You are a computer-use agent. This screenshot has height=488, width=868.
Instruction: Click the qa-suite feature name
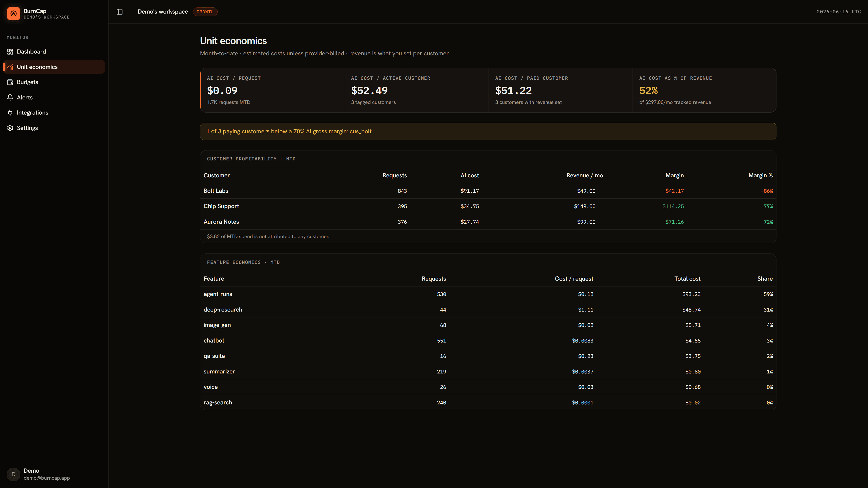[214, 356]
